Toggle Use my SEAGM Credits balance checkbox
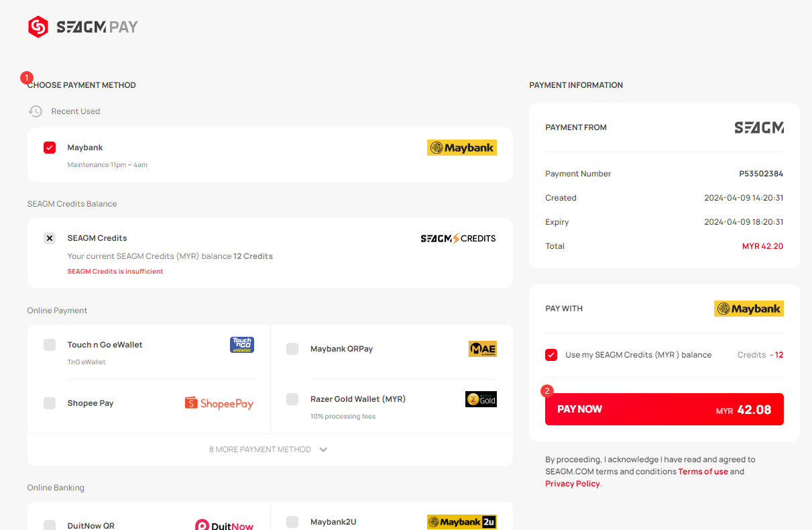 (551, 355)
